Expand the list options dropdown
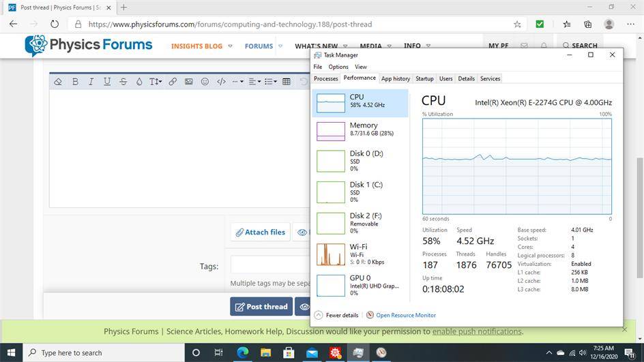This screenshot has height=362, width=644. pos(271,82)
